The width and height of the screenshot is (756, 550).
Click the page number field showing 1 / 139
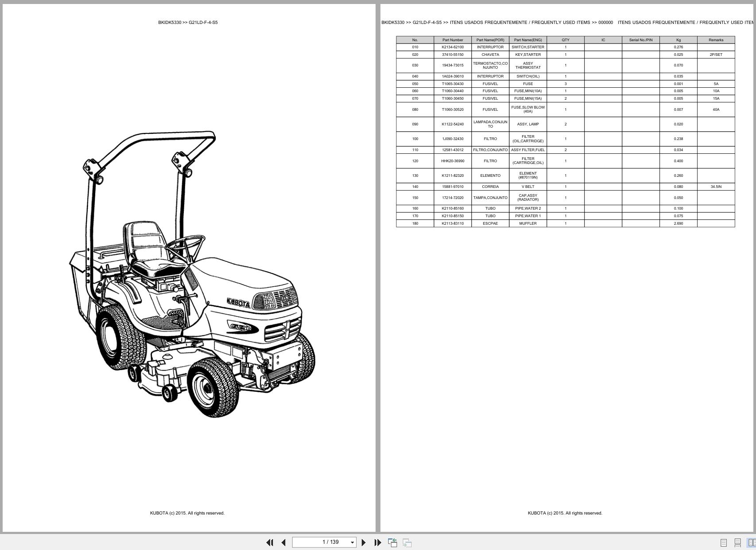coord(324,542)
